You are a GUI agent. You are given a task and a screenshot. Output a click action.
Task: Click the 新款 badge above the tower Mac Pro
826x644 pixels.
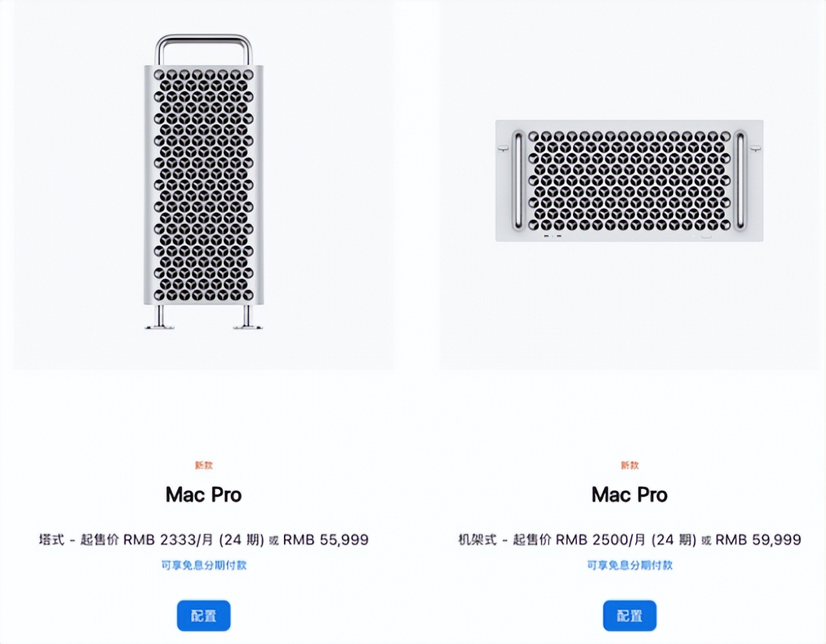click(203, 465)
